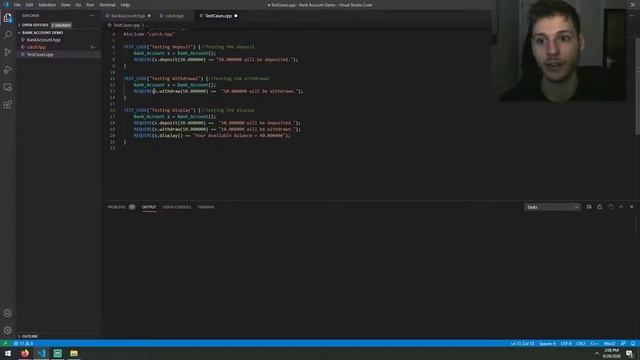The height and width of the screenshot is (360, 640).
Task: Open the Go menu
Action: tap(78, 5)
